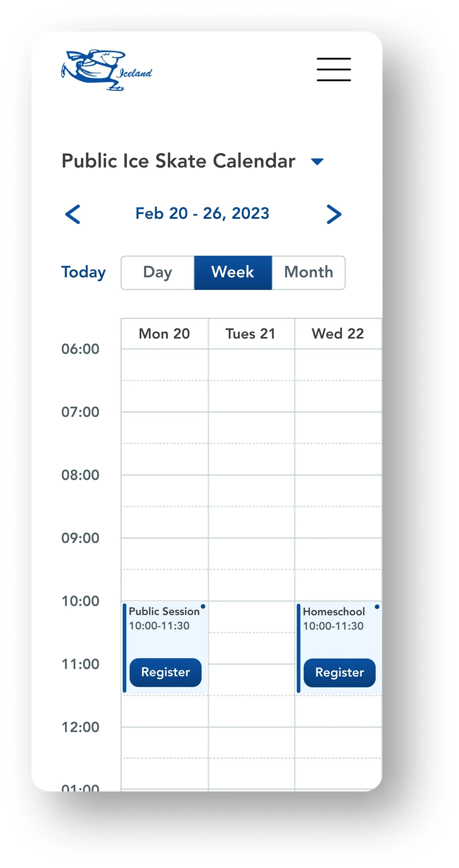Register for Monday Public Session
This screenshot has width=459, height=868.
point(165,672)
